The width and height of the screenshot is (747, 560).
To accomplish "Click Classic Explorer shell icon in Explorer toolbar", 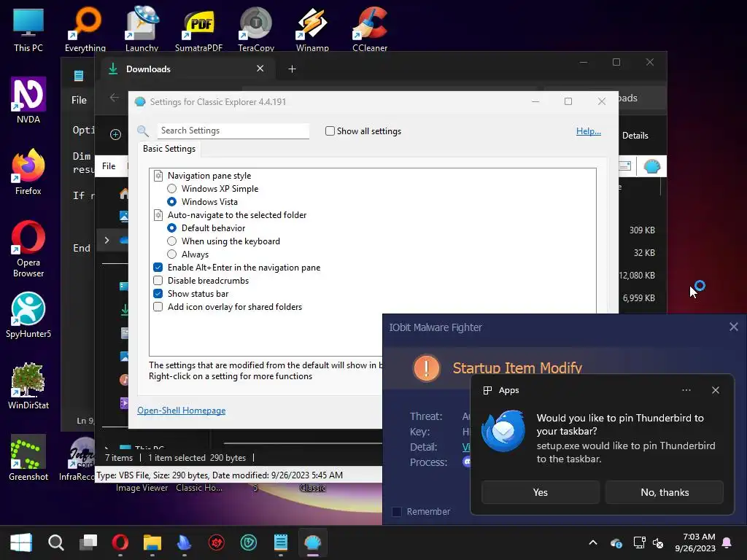I will tap(651, 167).
